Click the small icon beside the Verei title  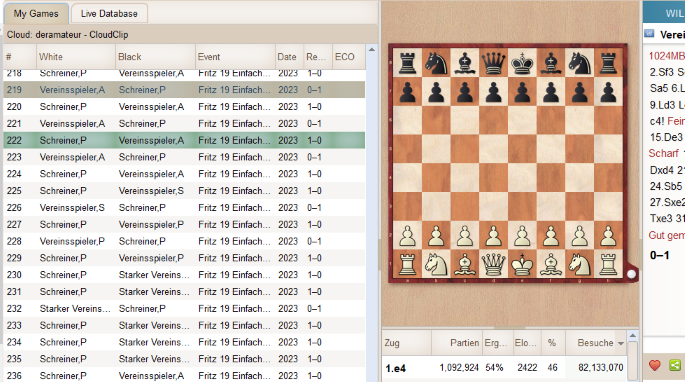point(649,34)
